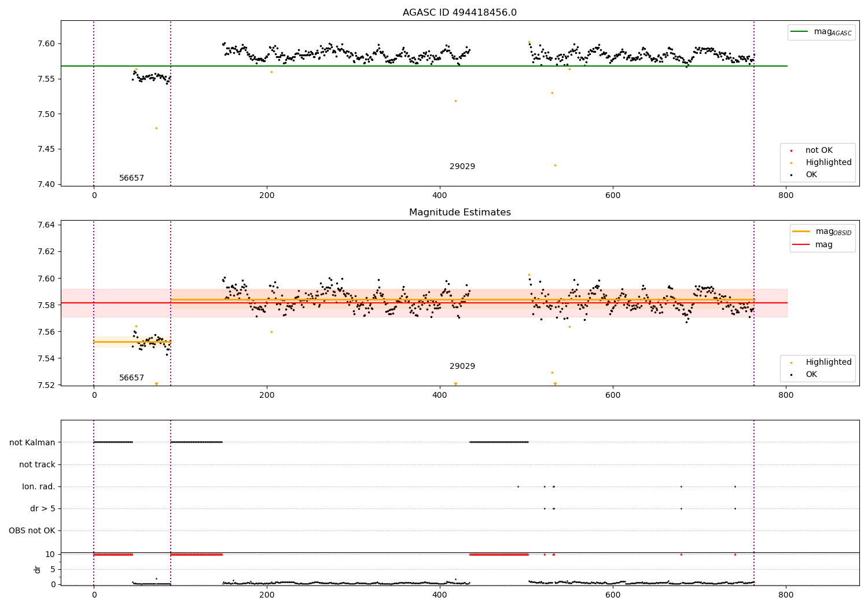Image resolution: width=868 pixels, height=608 pixels.
Task: Click the '56657' obsid label in the top plot
Action: point(131,178)
